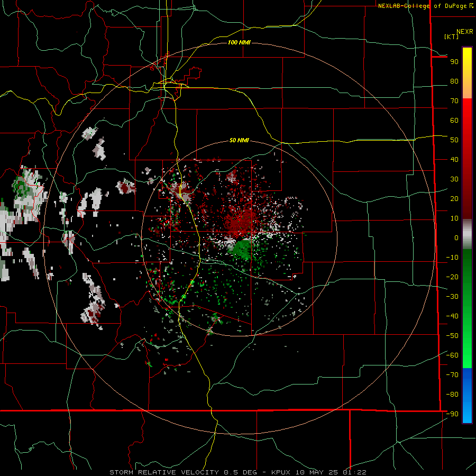Click the 50 NMI range ring label

click(x=239, y=140)
